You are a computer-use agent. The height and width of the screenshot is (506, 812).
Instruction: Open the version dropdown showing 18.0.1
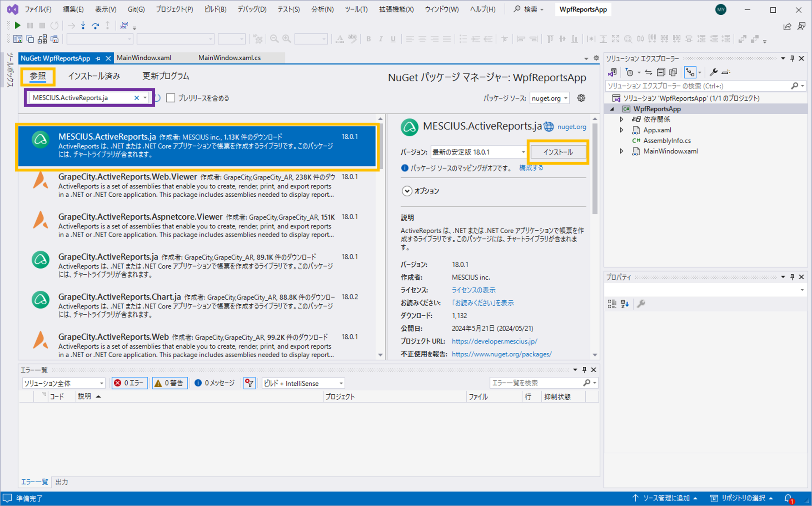tap(478, 152)
